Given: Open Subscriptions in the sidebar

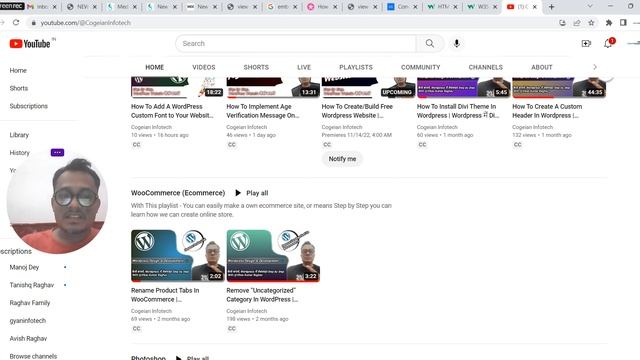Looking at the screenshot, I should click(x=29, y=106).
